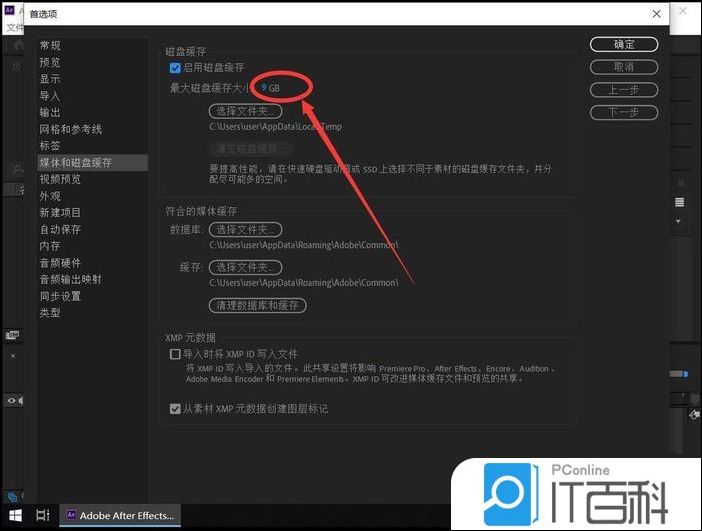Screen dimensions: 702x531
Task: Expand the dropdown arrow at right edge
Action: pos(678,221)
